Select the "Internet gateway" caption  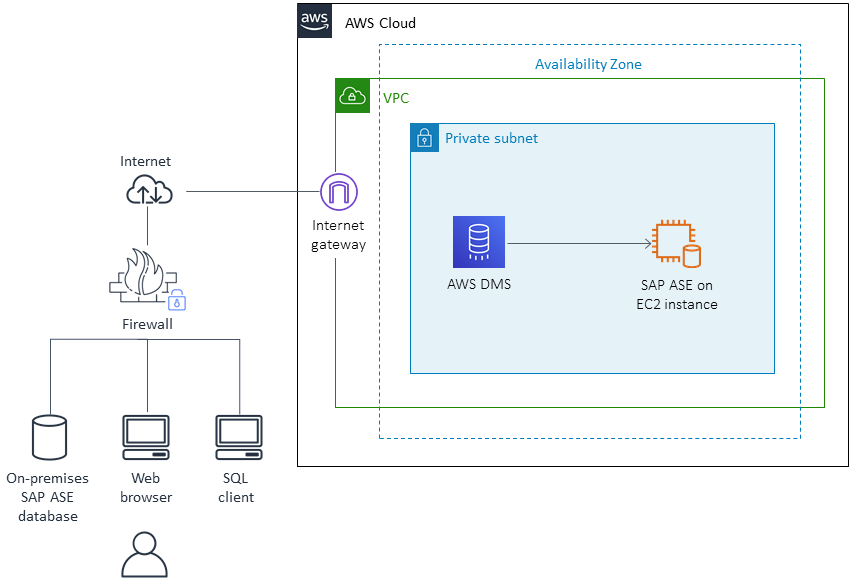[x=338, y=235]
